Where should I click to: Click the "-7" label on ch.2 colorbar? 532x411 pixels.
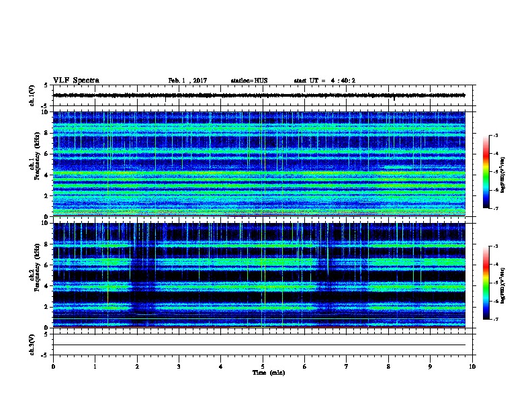click(495, 320)
